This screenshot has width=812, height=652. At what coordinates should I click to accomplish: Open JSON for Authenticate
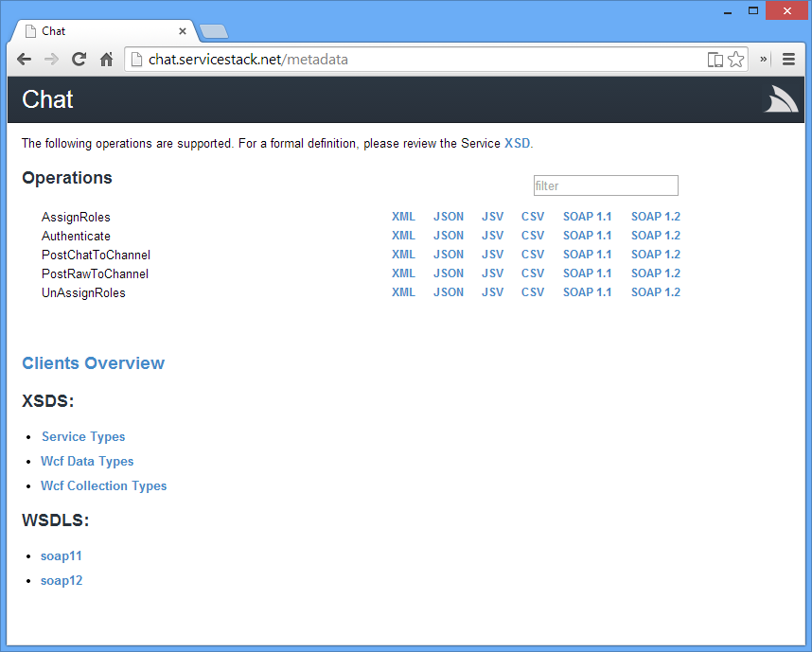tap(449, 236)
